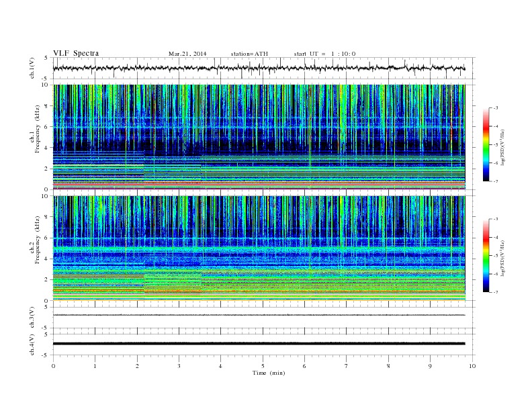Click the "-3" label on ch.1 color bar

496,108
